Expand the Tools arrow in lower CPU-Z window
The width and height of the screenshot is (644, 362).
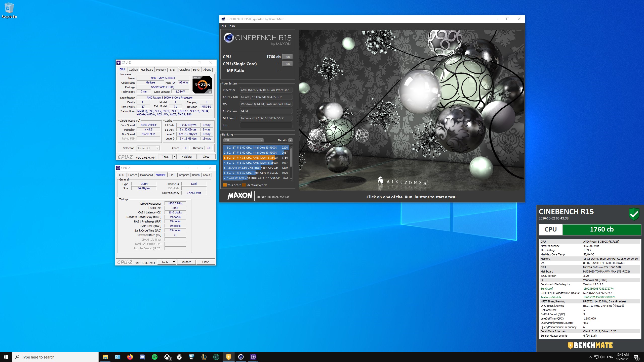click(174, 262)
